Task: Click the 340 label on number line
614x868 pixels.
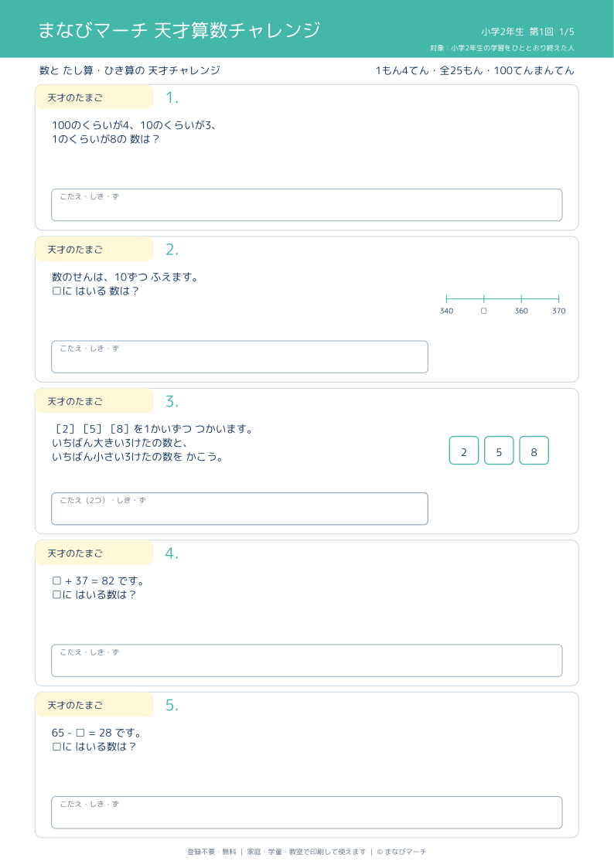Action: [446, 311]
